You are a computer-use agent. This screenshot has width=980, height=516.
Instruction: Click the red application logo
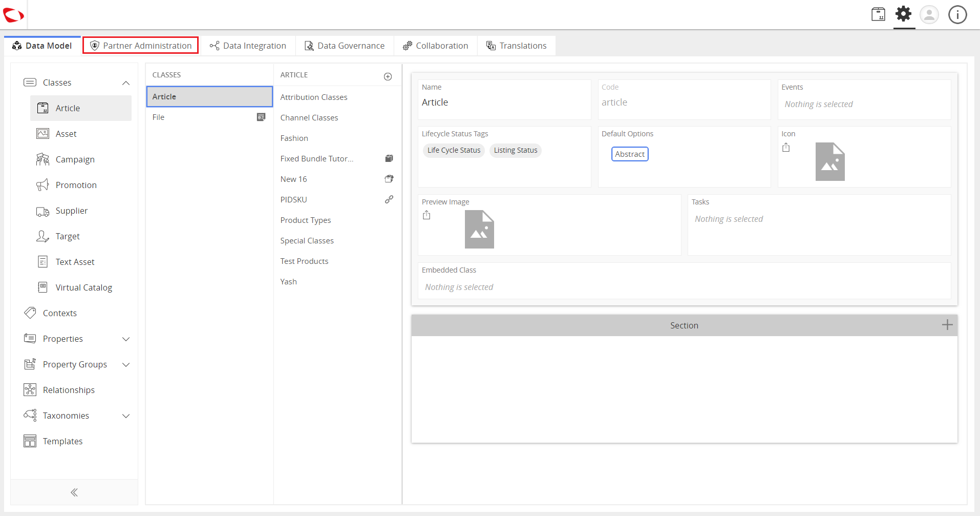(13, 15)
